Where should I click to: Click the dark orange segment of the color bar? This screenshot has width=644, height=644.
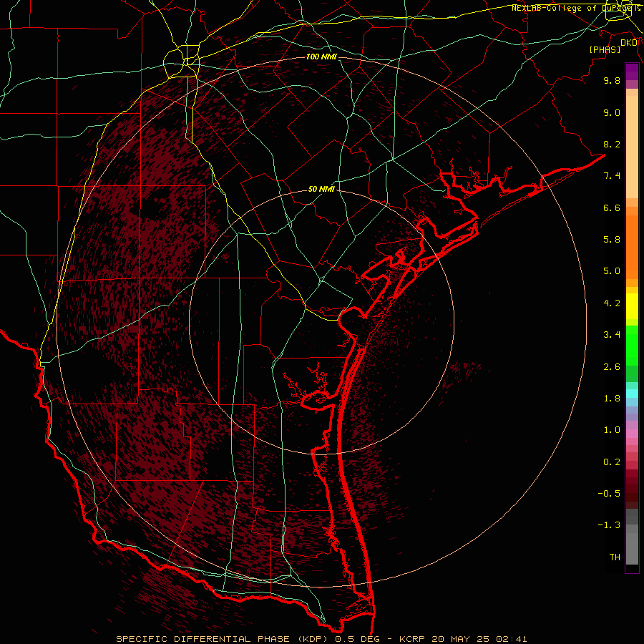click(632, 247)
